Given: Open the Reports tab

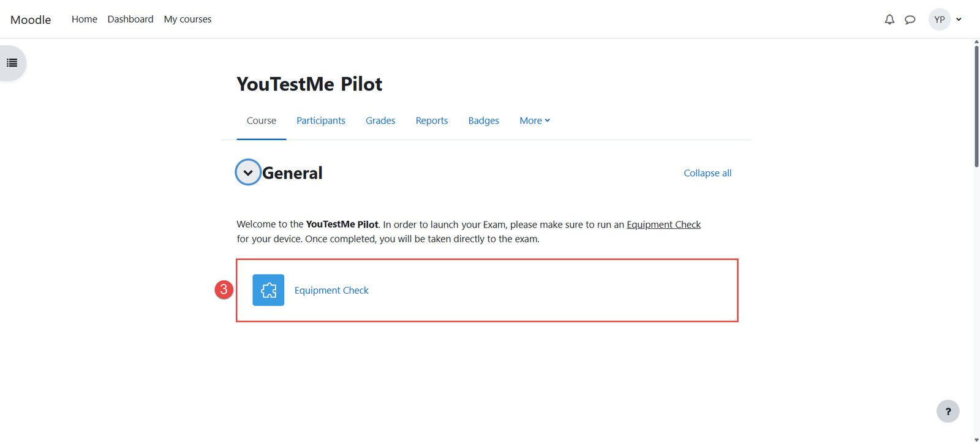Looking at the screenshot, I should (x=432, y=121).
